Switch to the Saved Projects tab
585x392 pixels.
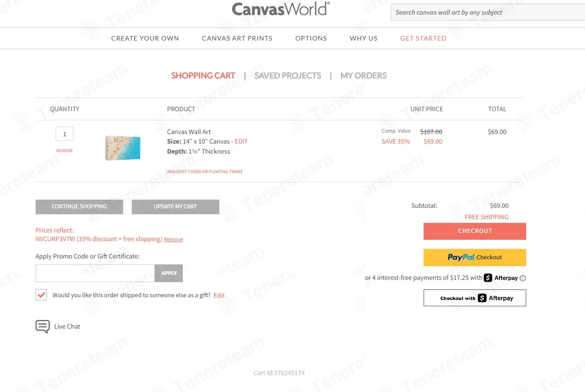288,76
